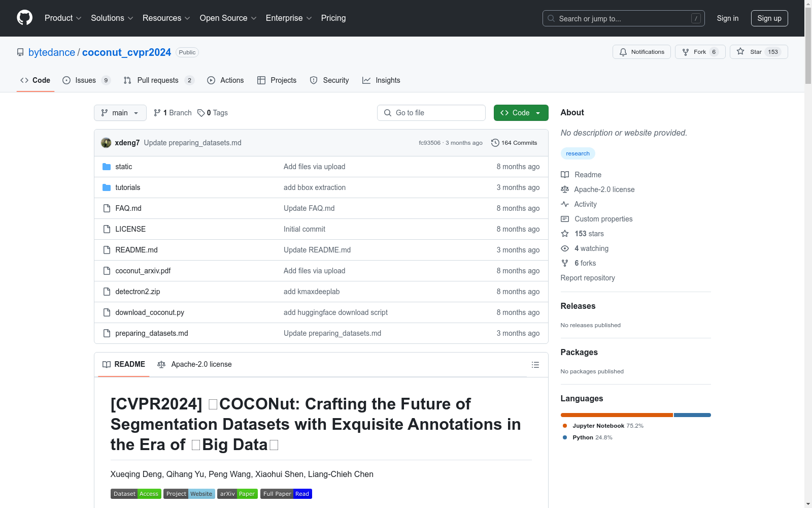The image size is (812, 508).
Task: Click the Sign up button
Action: pos(769,18)
